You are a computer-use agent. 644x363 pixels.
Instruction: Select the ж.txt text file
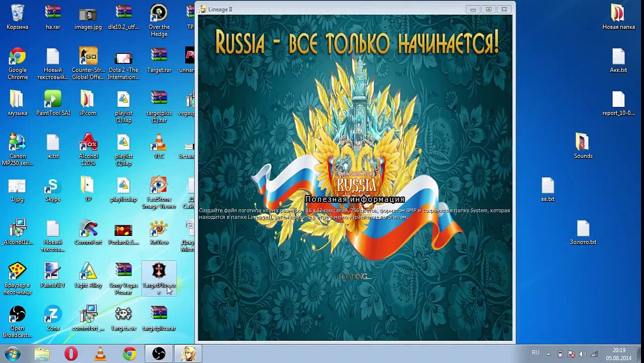[x=52, y=146]
